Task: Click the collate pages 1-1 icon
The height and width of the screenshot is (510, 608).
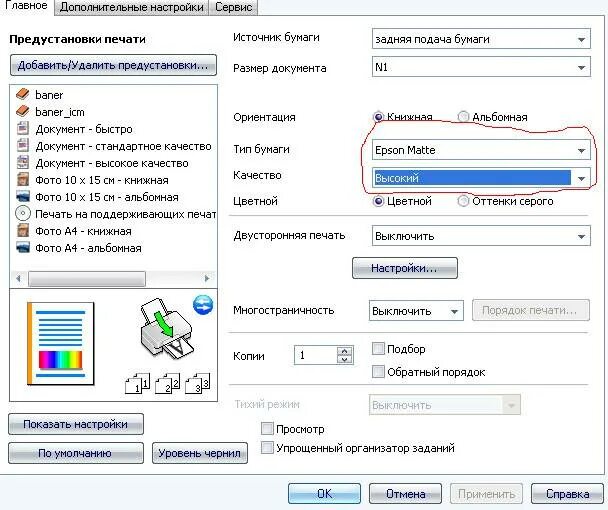Action: (x=138, y=383)
